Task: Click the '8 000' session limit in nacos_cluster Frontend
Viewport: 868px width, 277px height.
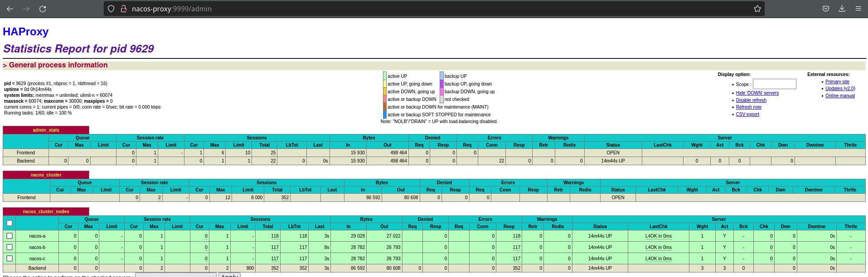Action: click(257, 198)
